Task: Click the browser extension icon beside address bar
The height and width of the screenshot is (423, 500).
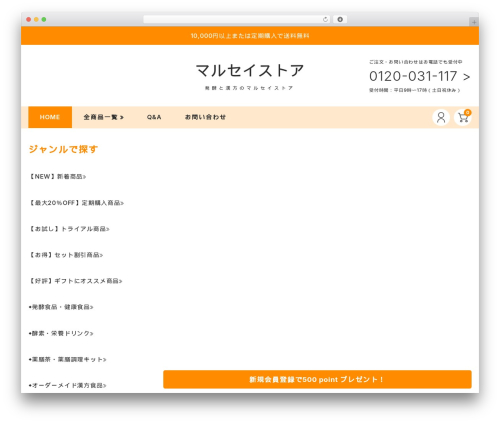Action: pos(340,20)
